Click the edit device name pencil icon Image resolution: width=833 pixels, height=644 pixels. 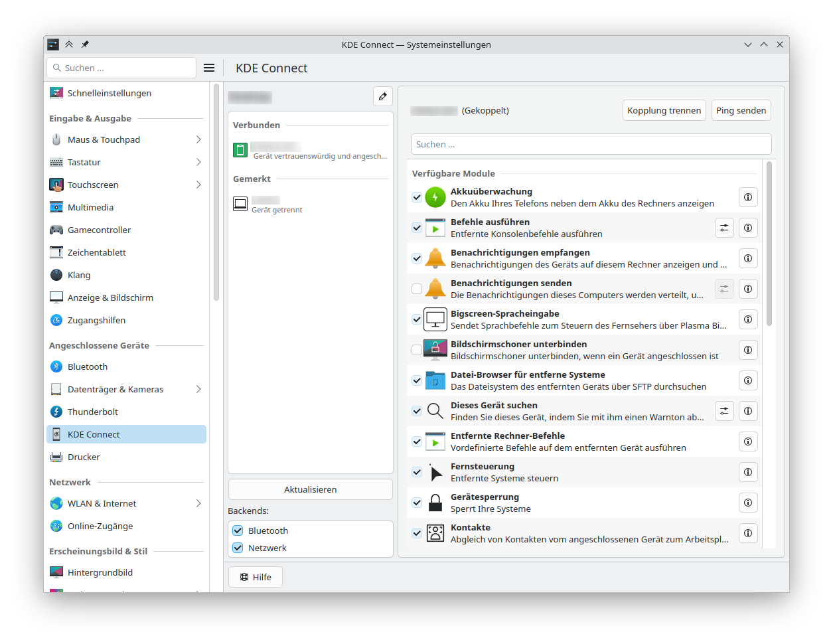tap(383, 96)
